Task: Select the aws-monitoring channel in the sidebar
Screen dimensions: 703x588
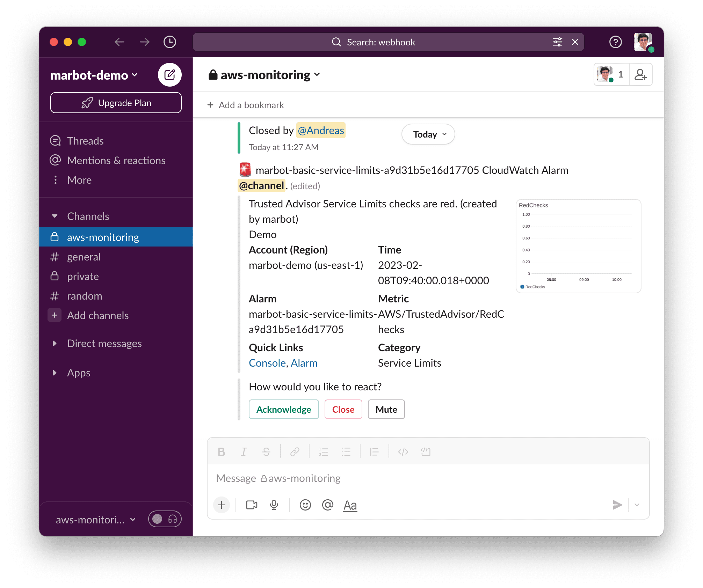Action: [x=116, y=237]
